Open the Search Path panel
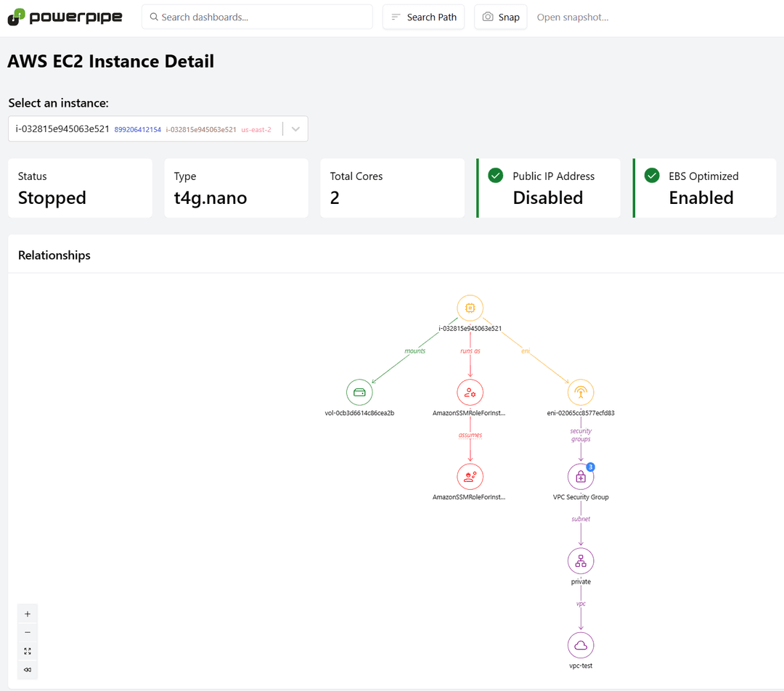Screen dimensions: 784x691 pos(423,17)
